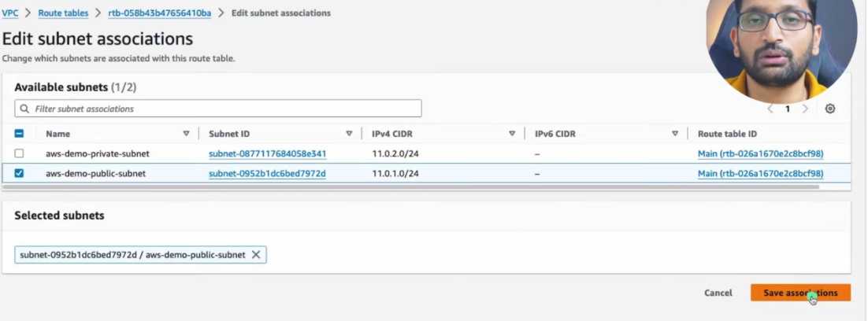Sort by IPv4 CIDR column arrow
Image resolution: width=868 pixels, height=321 pixels.
coord(512,134)
